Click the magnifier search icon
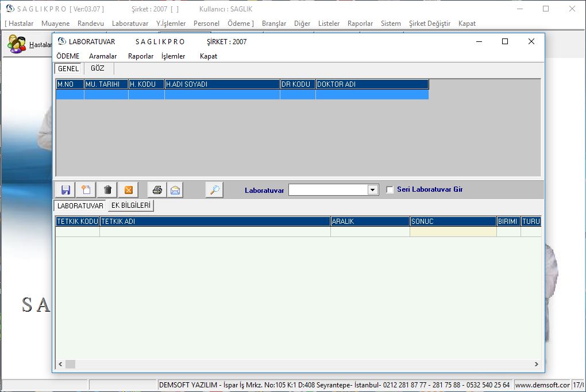The height and width of the screenshot is (392, 586). tap(214, 190)
